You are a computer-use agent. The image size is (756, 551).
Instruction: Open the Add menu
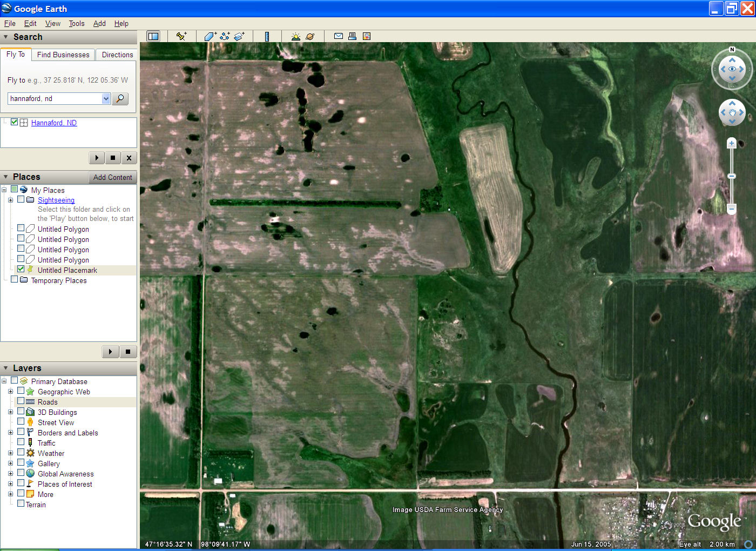pyautogui.click(x=99, y=23)
